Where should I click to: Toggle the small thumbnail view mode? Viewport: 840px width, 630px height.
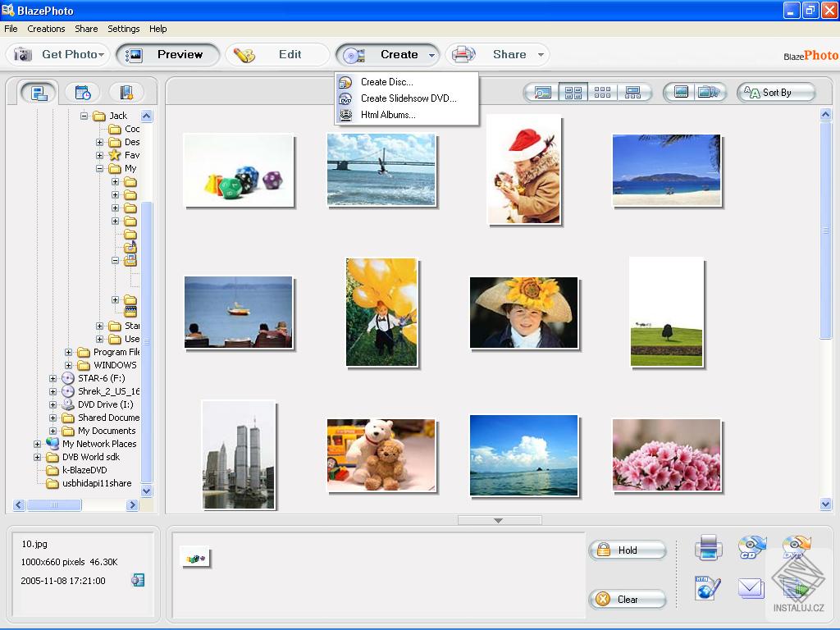click(602, 92)
